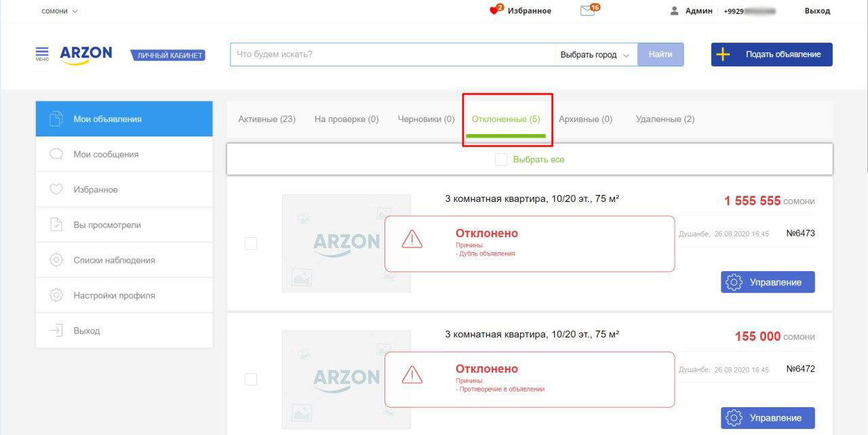Open the Выбрать город dropdown

[595, 55]
